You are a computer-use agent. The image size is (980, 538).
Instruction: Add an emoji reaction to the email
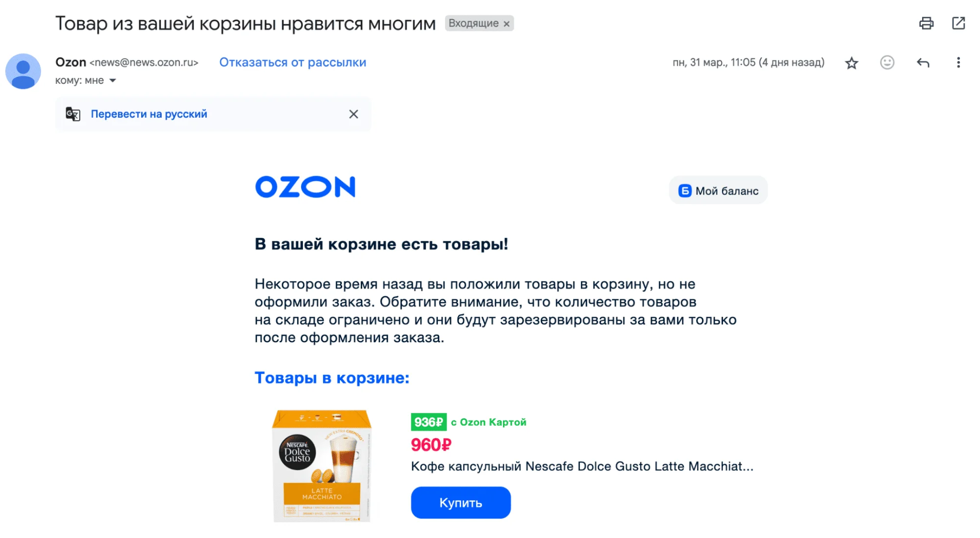[887, 63]
